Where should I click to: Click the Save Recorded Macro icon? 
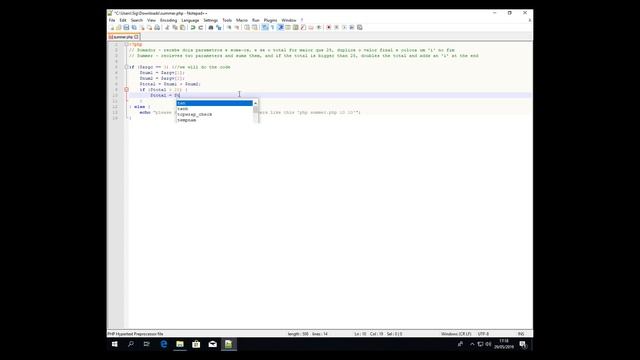[x=360, y=27]
